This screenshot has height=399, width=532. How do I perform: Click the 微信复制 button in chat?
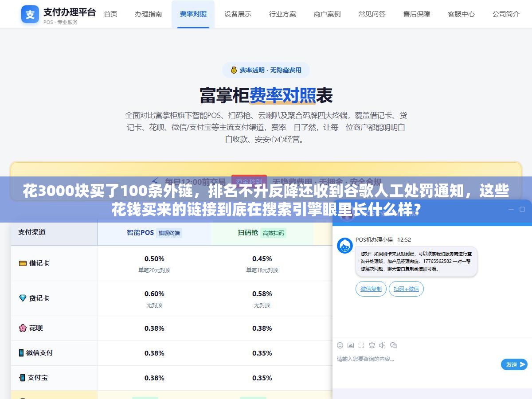[x=371, y=289]
